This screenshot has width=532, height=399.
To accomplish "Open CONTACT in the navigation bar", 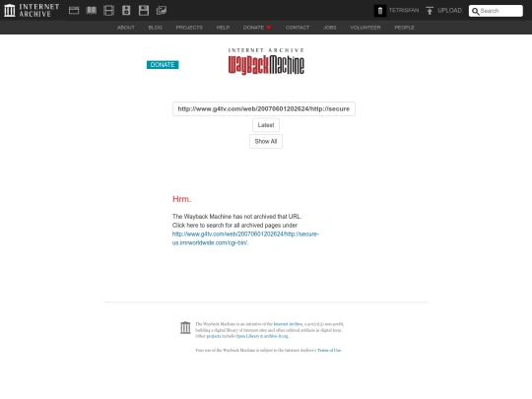I will pyautogui.click(x=298, y=28).
